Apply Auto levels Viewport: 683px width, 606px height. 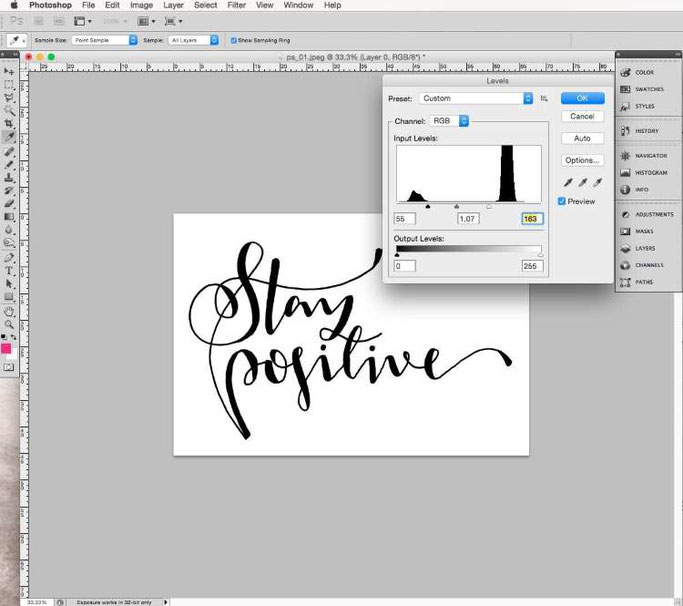tap(582, 138)
